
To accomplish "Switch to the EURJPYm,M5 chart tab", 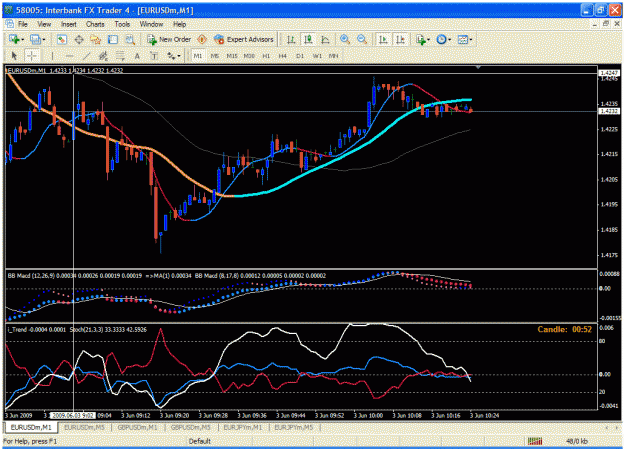I will coord(294,427).
